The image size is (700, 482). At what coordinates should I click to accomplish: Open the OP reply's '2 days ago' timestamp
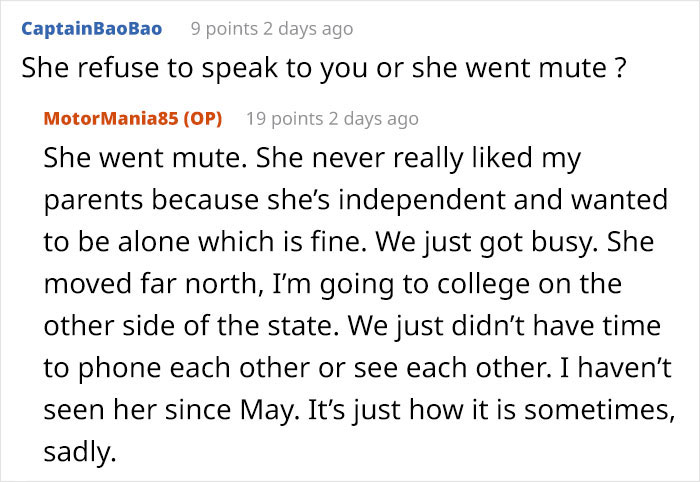tap(377, 118)
